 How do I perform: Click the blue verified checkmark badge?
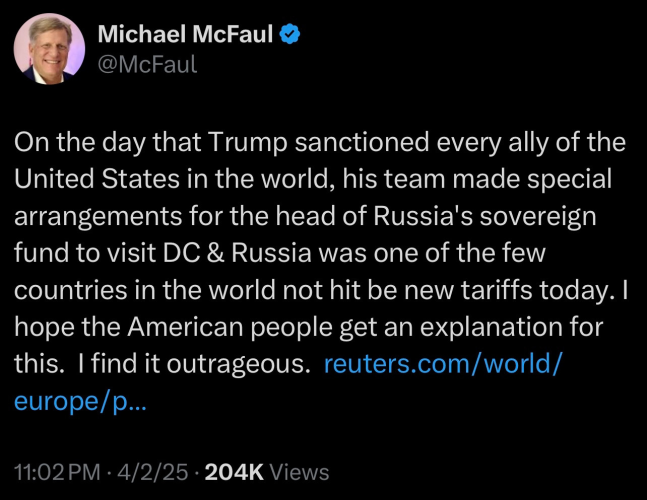click(x=290, y=36)
